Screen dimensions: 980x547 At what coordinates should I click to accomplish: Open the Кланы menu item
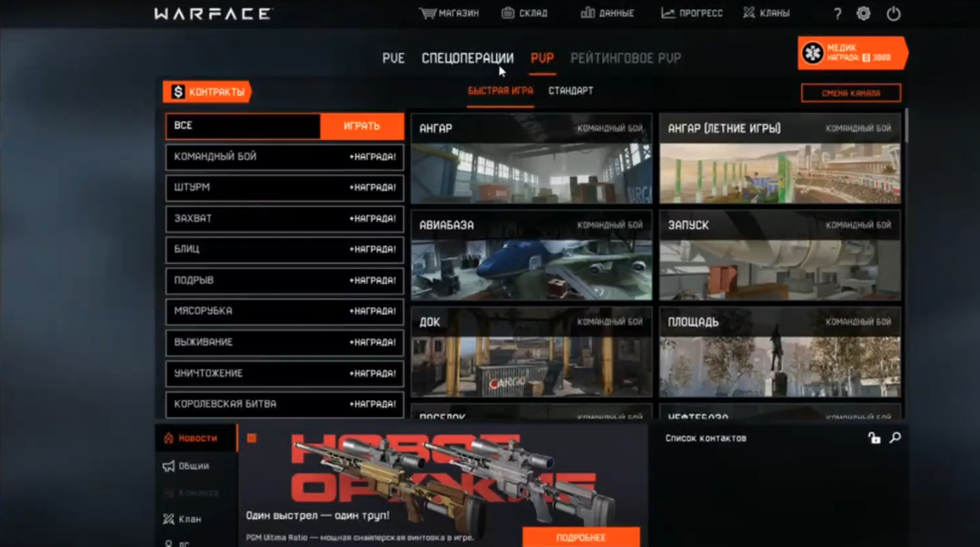point(766,13)
